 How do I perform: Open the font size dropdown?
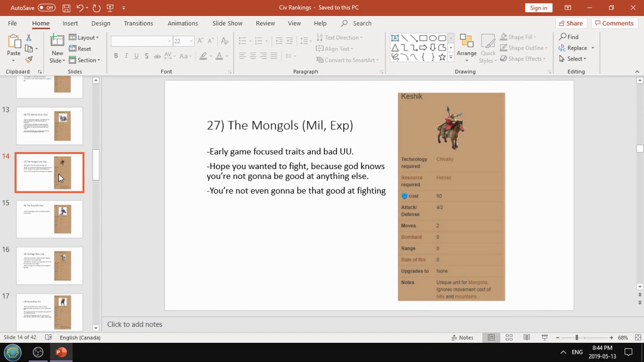point(191,41)
